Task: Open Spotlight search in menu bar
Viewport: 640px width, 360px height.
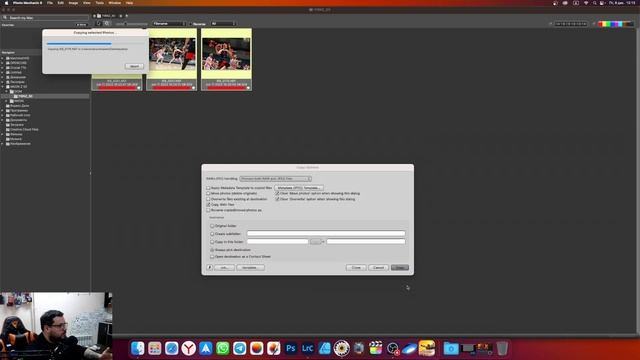Action: [595, 3]
